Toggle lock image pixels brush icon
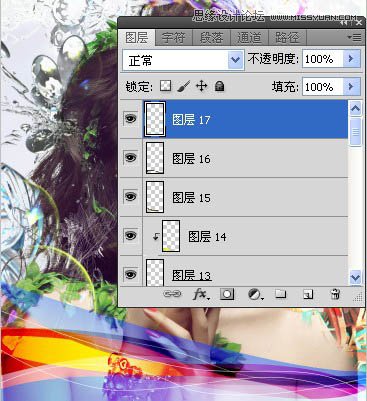This screenshot has width=367, height=401. point(184,86)
